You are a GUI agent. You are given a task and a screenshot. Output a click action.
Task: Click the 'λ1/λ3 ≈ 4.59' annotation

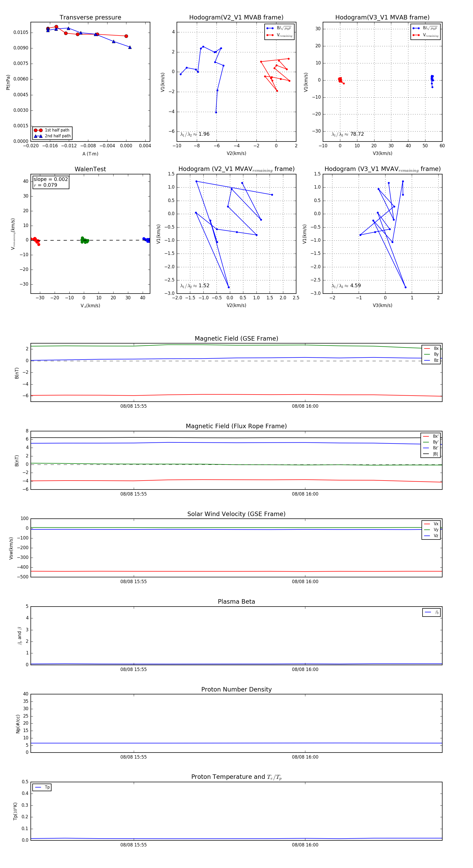[x=346, y=286]
